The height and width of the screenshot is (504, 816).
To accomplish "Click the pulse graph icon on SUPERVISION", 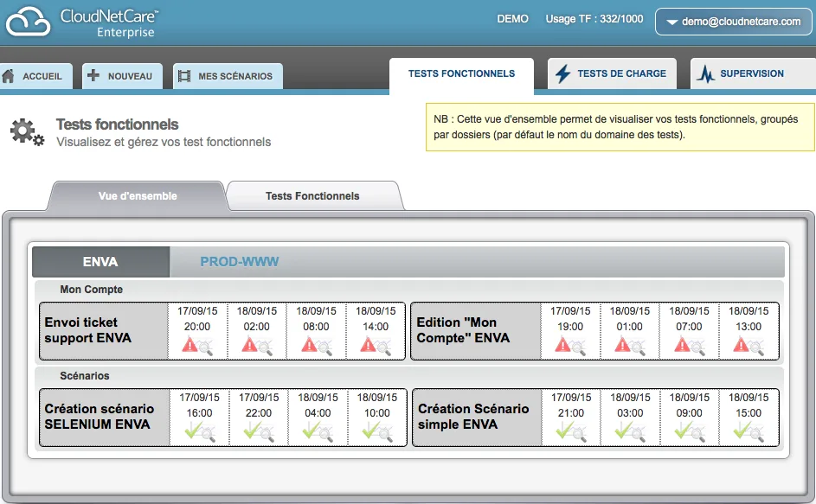I will [x=706, y=73].
